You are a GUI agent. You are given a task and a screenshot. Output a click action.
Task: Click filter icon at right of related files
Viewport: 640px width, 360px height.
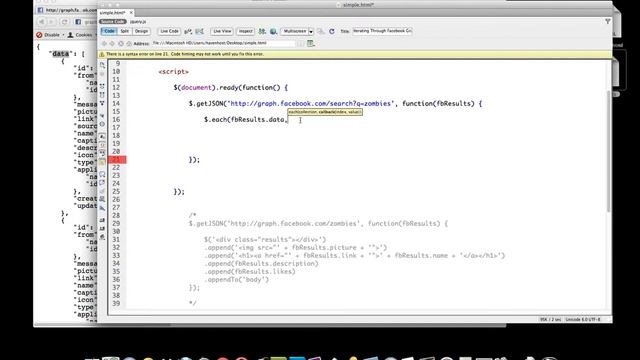tap(608, 21)
